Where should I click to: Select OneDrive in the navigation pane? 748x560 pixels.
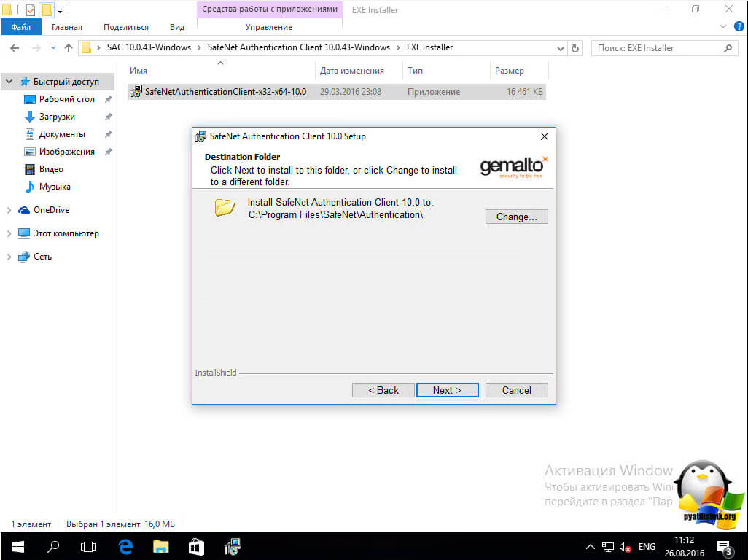[51, 210]
